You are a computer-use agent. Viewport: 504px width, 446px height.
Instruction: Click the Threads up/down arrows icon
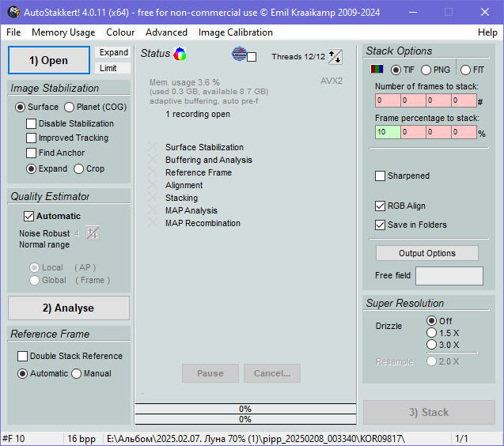[335, 57]
